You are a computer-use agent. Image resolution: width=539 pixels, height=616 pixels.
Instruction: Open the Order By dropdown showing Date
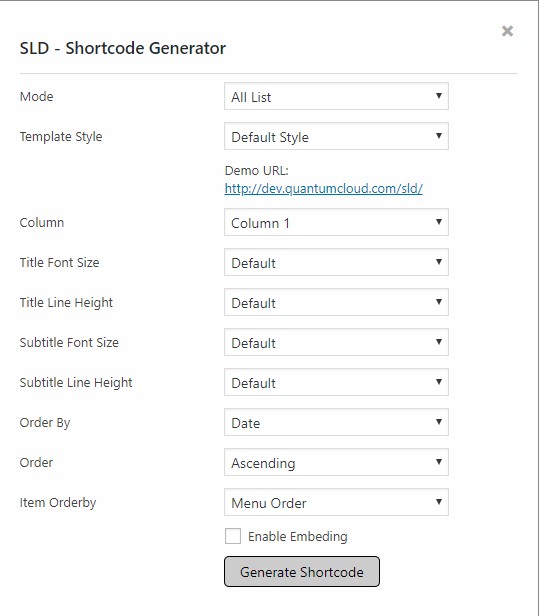coord(336,422)
